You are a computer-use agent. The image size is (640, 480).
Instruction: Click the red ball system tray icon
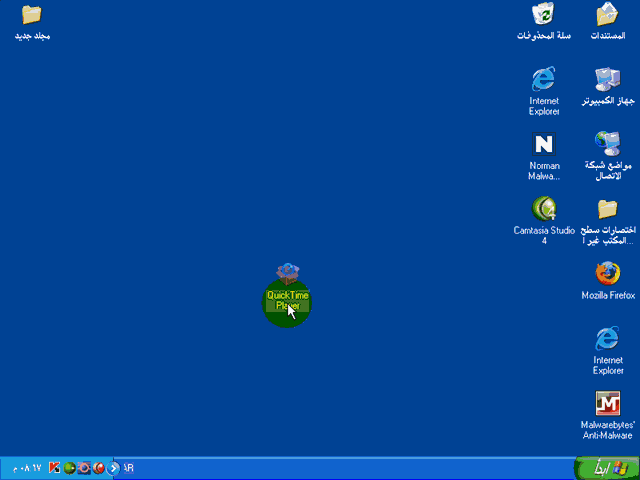[98, 468]
